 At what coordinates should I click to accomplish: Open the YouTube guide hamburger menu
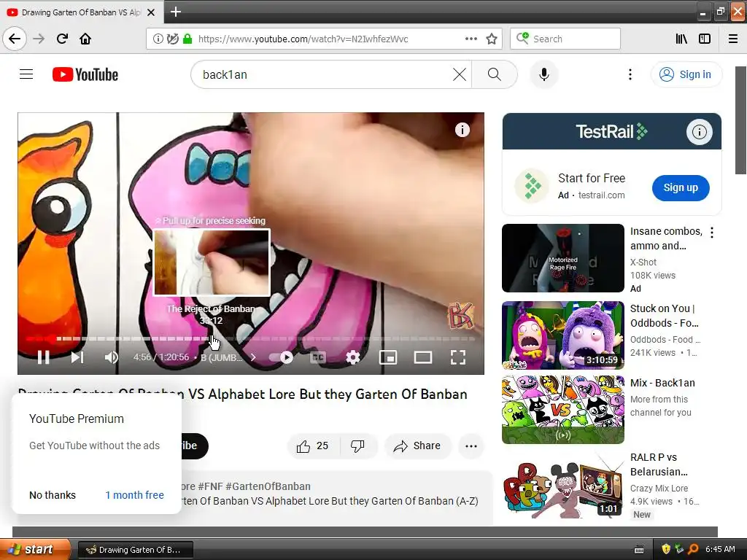pos(26,74)
